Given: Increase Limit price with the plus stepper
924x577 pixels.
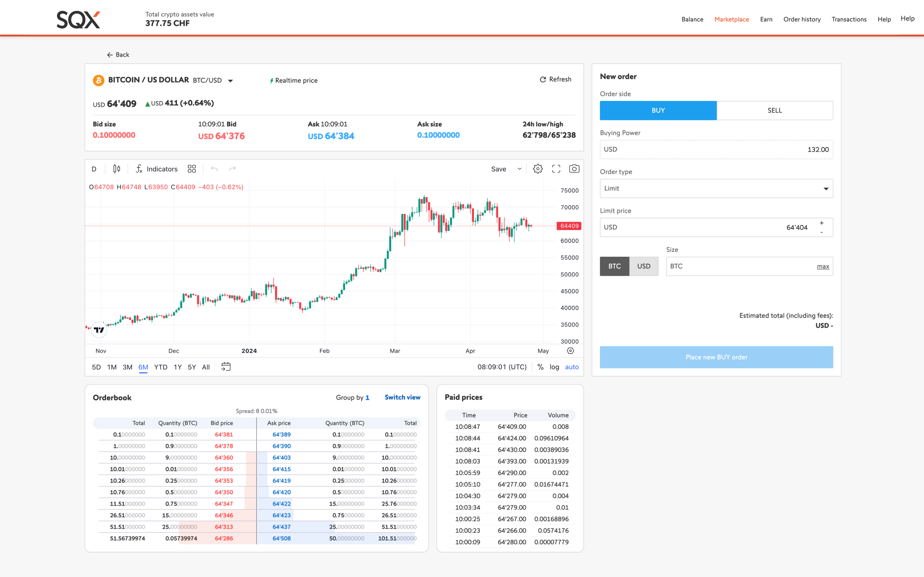Looking at the screenshot, I should tap(821, 223).
